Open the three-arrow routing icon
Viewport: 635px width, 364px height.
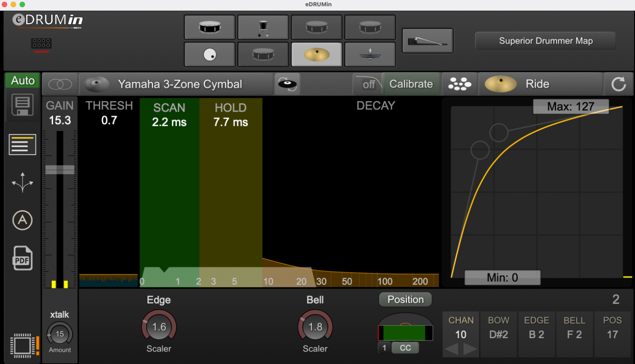(x=22, y=183)
